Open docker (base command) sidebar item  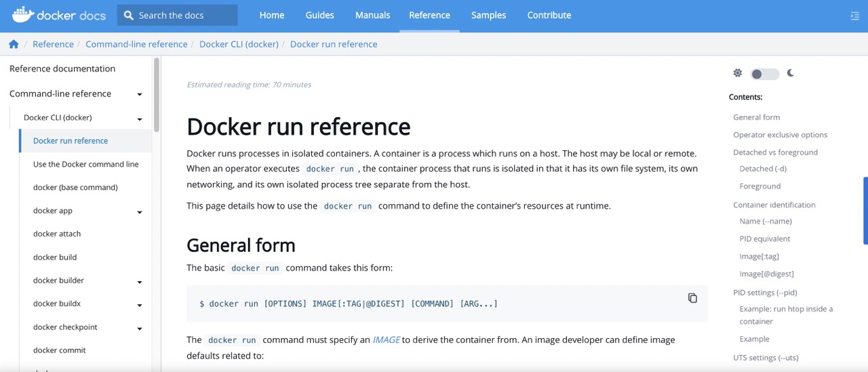[x=75, y=187]
